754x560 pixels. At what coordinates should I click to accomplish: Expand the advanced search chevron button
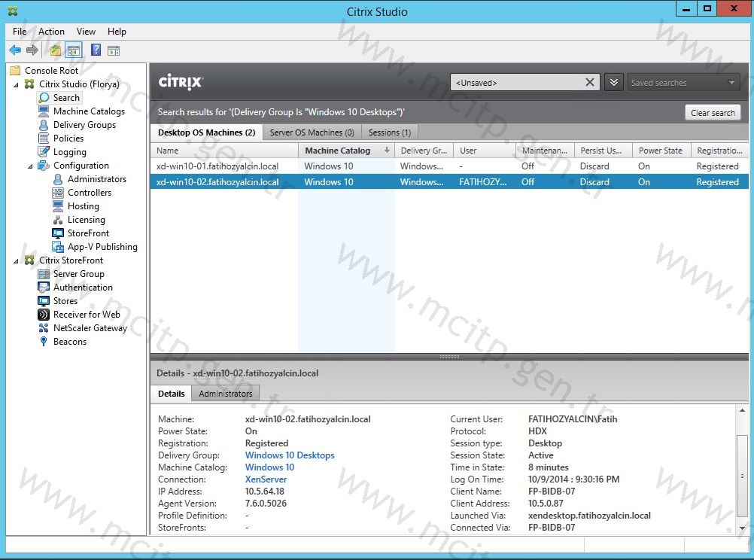[614, 82]
